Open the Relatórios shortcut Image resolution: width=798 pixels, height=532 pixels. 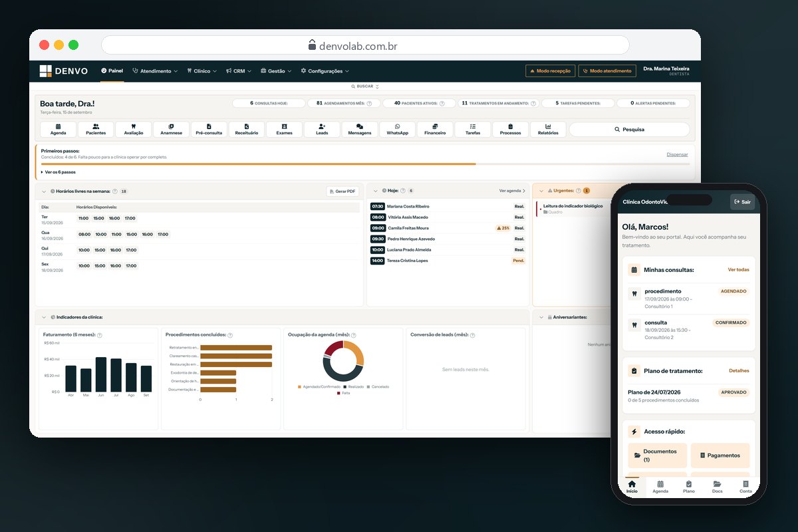548,130
